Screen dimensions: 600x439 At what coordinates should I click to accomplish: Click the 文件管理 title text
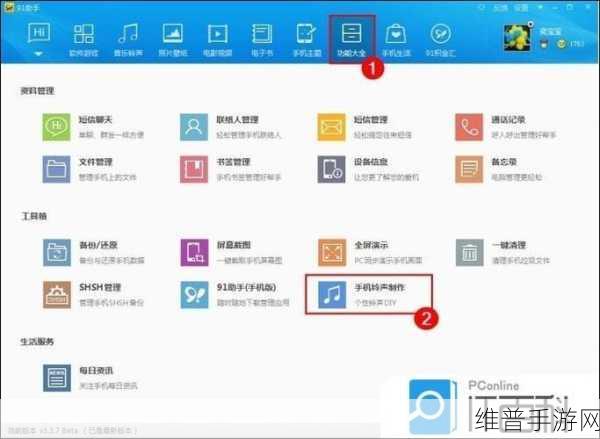tap(96, 162)
